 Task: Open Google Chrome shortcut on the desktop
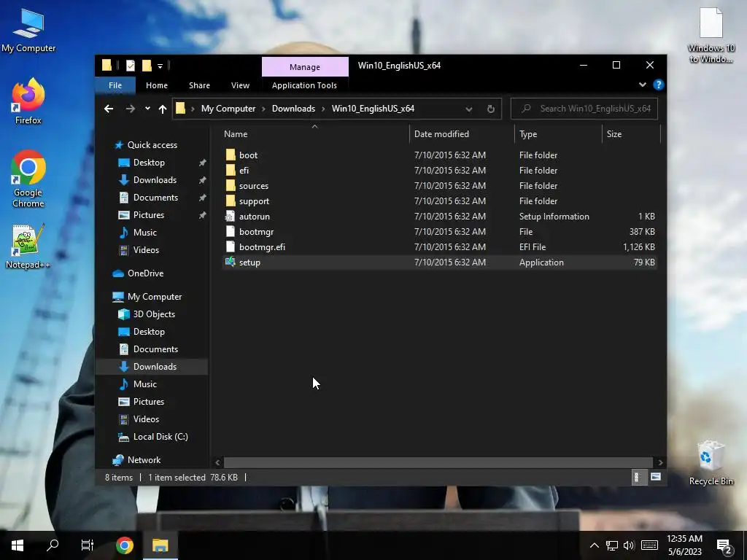coord(28,179)
